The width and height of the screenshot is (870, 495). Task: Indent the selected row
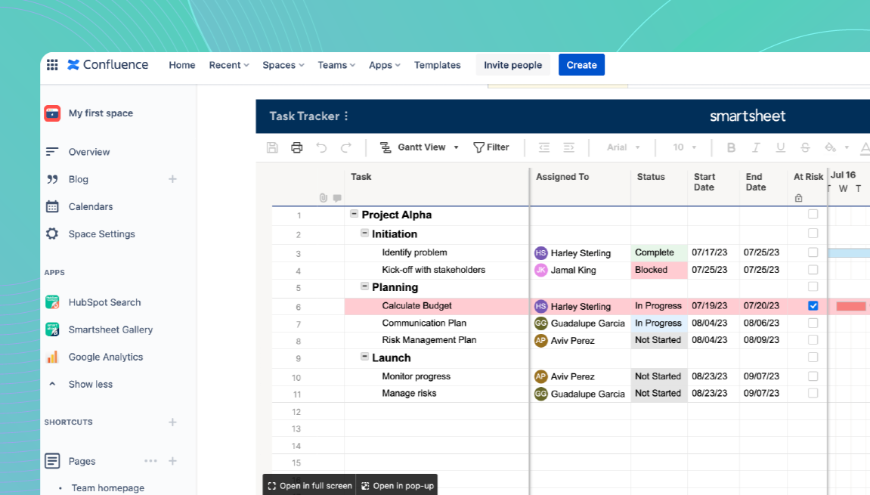point(569,147)
